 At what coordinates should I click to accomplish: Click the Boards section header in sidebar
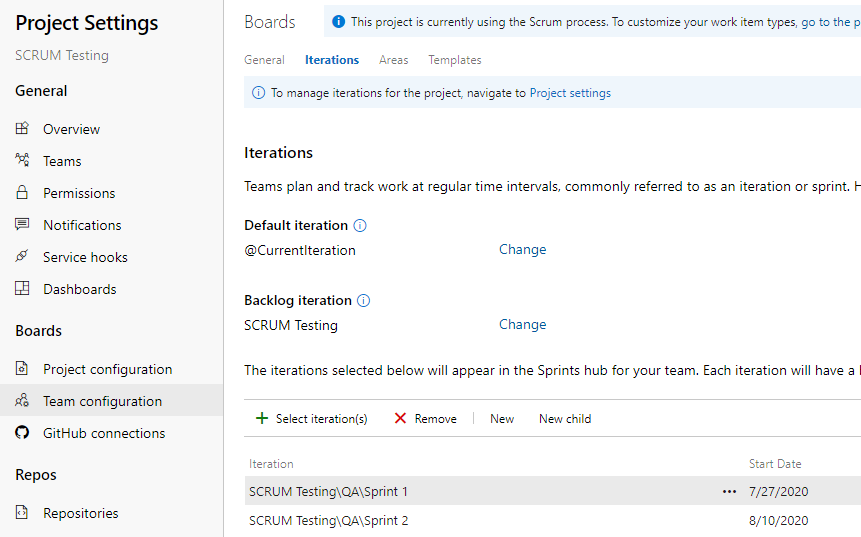pos(38,331)
